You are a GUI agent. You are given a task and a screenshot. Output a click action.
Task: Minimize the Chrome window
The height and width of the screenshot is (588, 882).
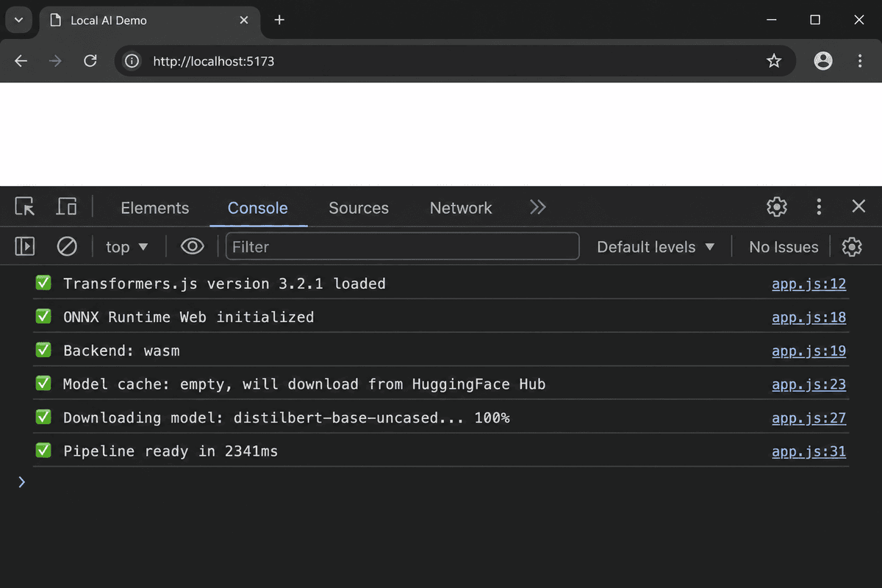point(771,21)
